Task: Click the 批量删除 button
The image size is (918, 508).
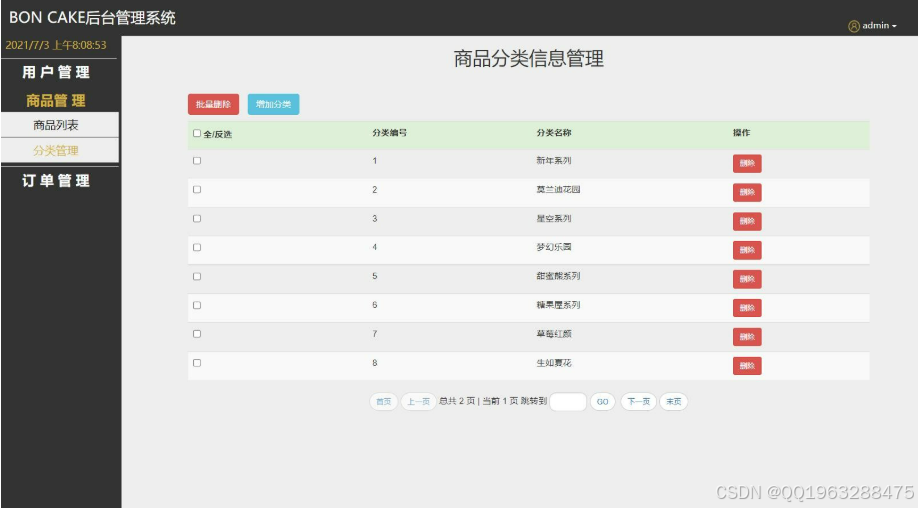Action: [213, 104]
